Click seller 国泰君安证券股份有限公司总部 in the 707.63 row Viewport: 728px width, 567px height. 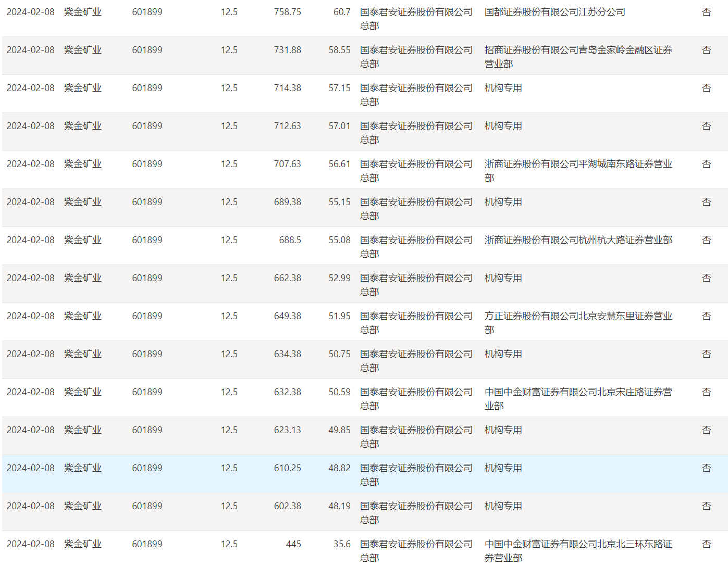pos(416,171)
